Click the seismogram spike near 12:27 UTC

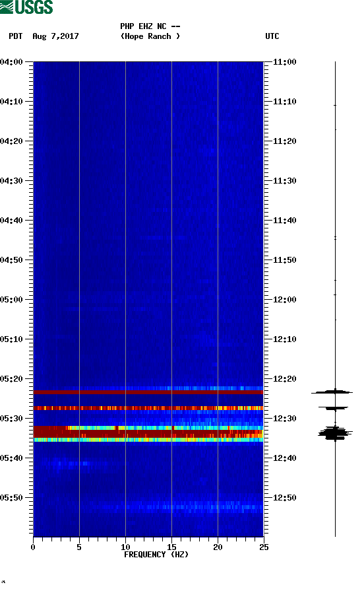[334, 408]
